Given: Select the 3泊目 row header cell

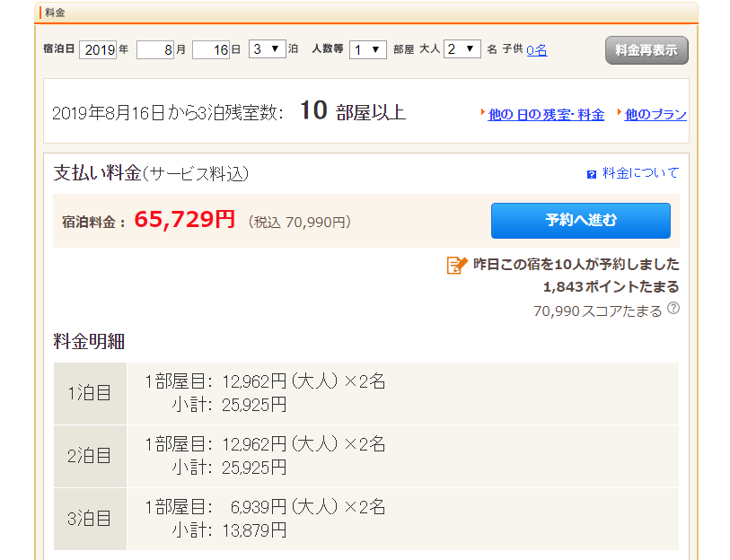Looking at the screenshot, I should 90,519.
